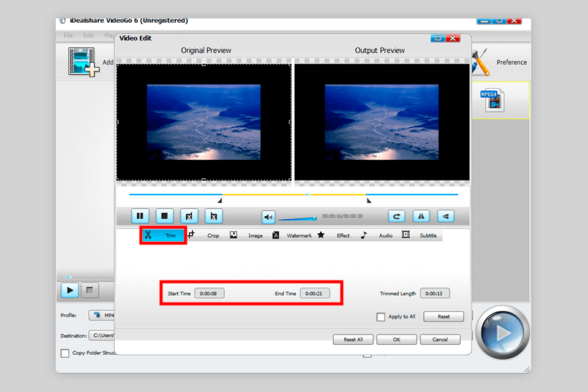Open the Effect tab
Screen dimensions: 588x392
click(x=334, y=235)
